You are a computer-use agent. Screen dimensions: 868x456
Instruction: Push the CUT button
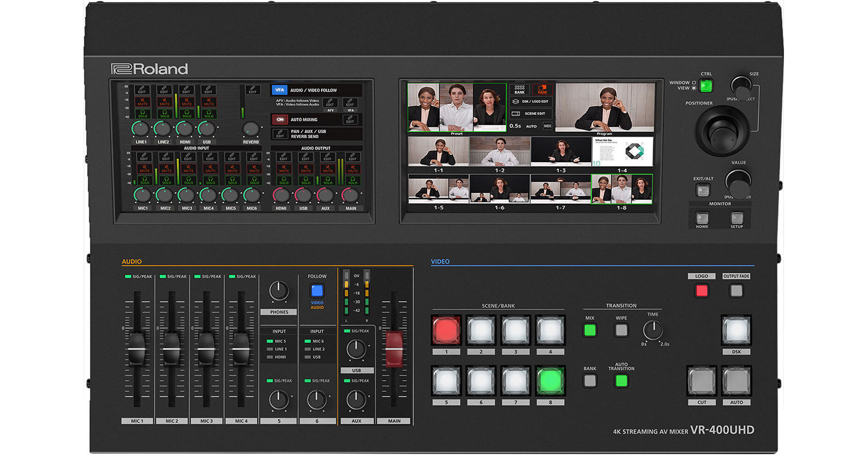pos(702,381)
